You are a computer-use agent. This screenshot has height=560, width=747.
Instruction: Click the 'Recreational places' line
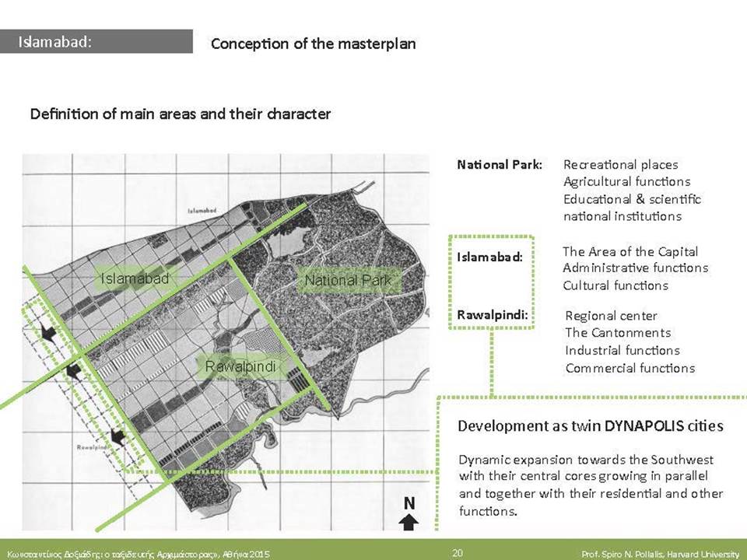coord(621,165)
